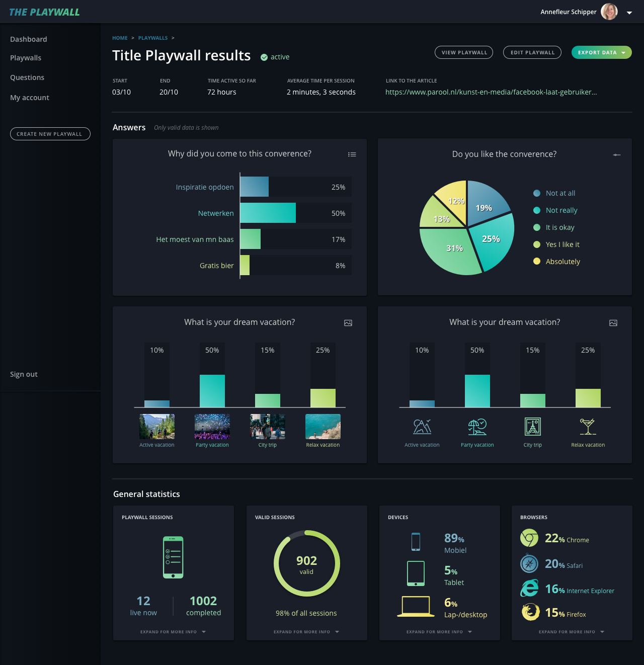
Task: Click the Internet Explorer icon
Action: [x=529, y=588]
